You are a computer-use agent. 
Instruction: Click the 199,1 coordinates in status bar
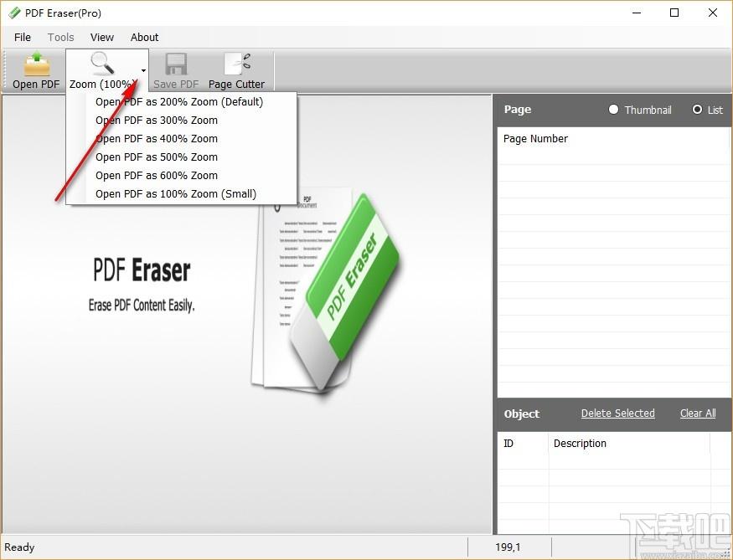coord(508,547)
